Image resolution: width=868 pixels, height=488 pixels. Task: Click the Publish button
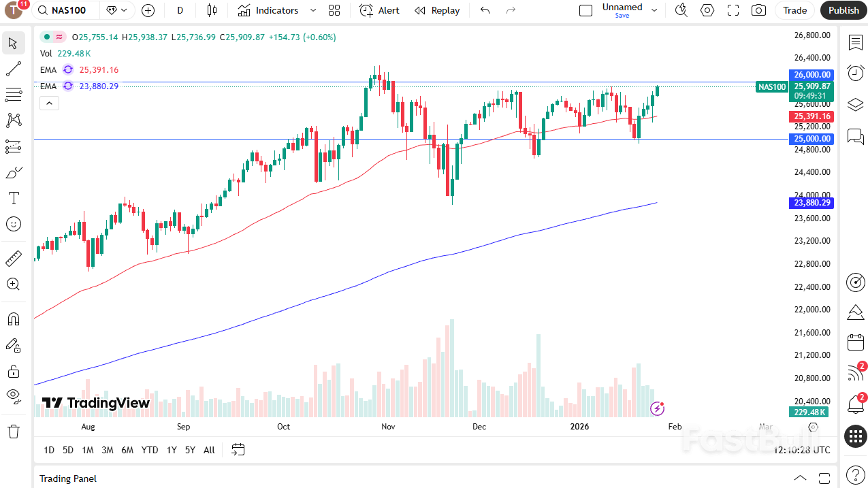click(843, 10)
